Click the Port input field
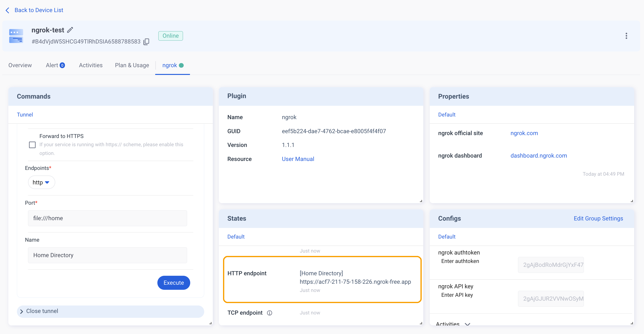The width and height of the screenshot is (644, 334). (107, 218)
